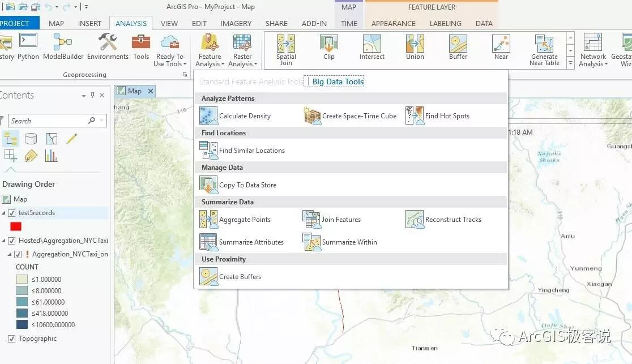Toggle Hosted\Aggregation_NYCTaxi group layer visibility

click(12, 241)
